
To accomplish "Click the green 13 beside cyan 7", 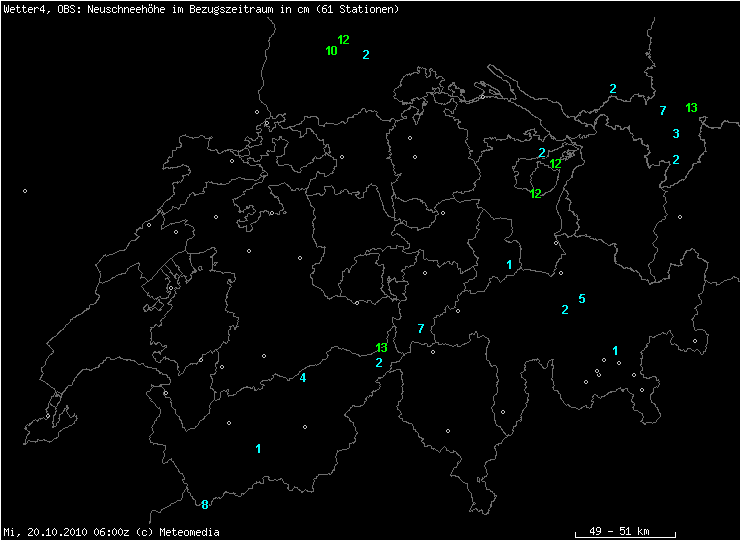I will point(692,108).
